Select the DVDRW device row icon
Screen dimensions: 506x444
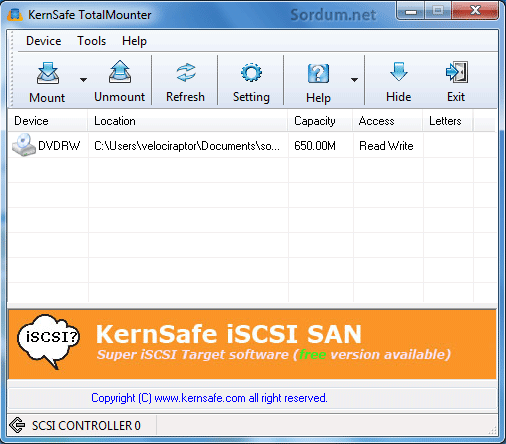coord(23,145)
